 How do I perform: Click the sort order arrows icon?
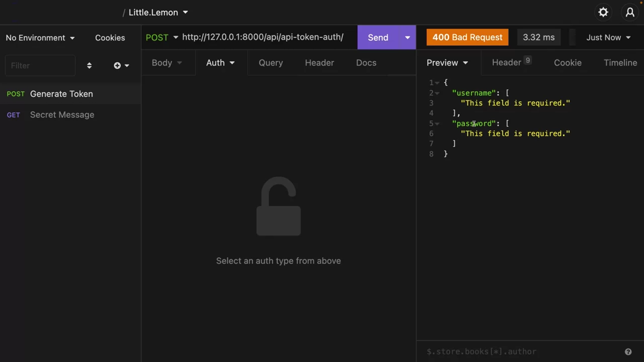(x=89, y=66)
